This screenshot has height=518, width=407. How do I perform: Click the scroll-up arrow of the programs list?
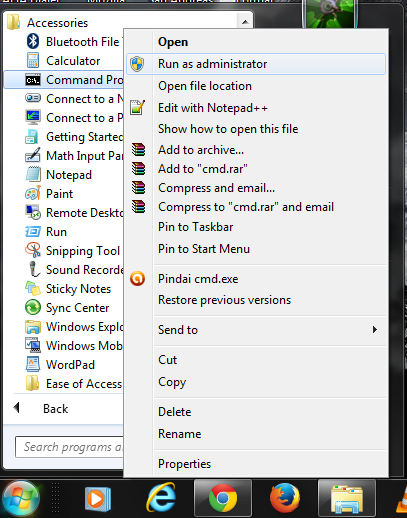[x=245, y=22]
